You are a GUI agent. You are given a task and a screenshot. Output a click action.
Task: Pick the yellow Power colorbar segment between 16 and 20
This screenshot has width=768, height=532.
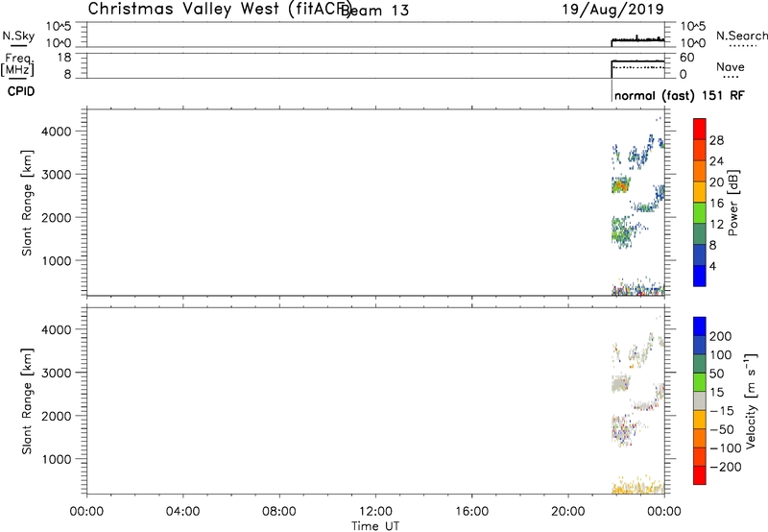pos(700,192)
